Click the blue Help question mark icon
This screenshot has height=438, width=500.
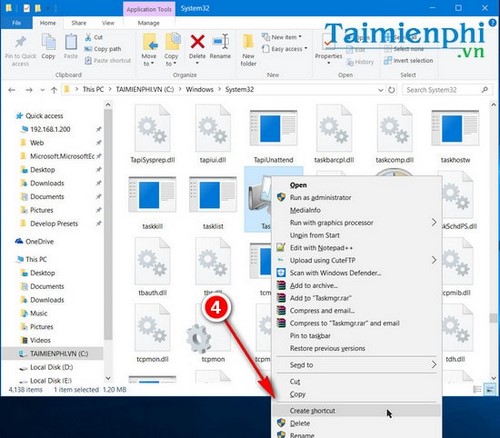[x=492, y=23]
